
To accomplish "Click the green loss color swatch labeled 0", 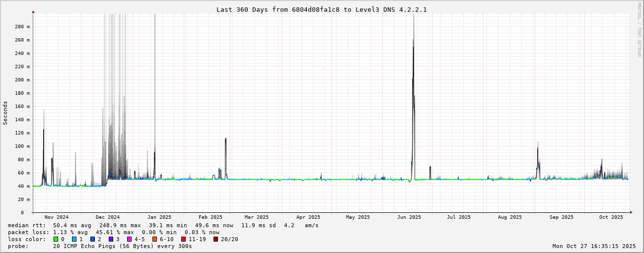I will 56,239.
